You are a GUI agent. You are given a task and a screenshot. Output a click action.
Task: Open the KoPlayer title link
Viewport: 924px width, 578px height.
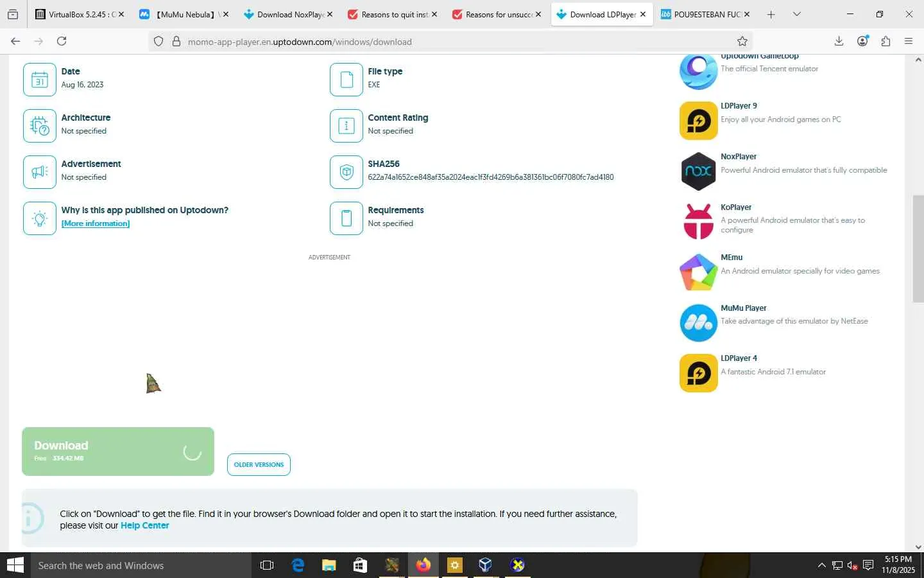coord(736,207)
